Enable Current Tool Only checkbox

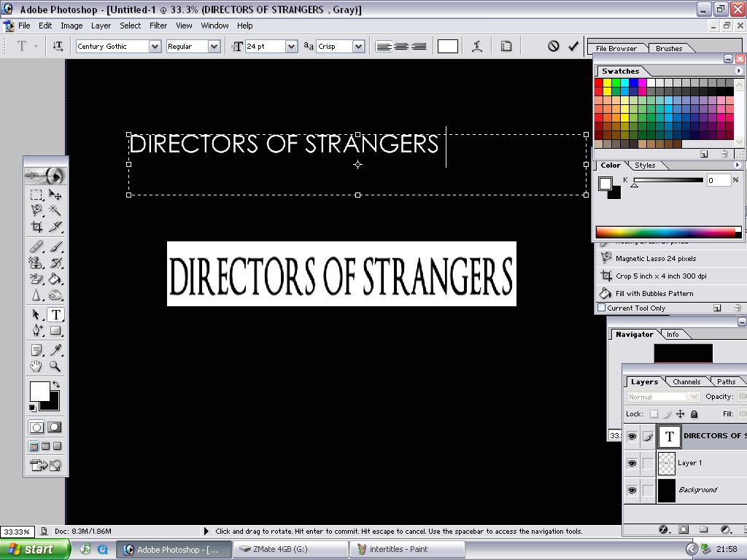point(602,308)
